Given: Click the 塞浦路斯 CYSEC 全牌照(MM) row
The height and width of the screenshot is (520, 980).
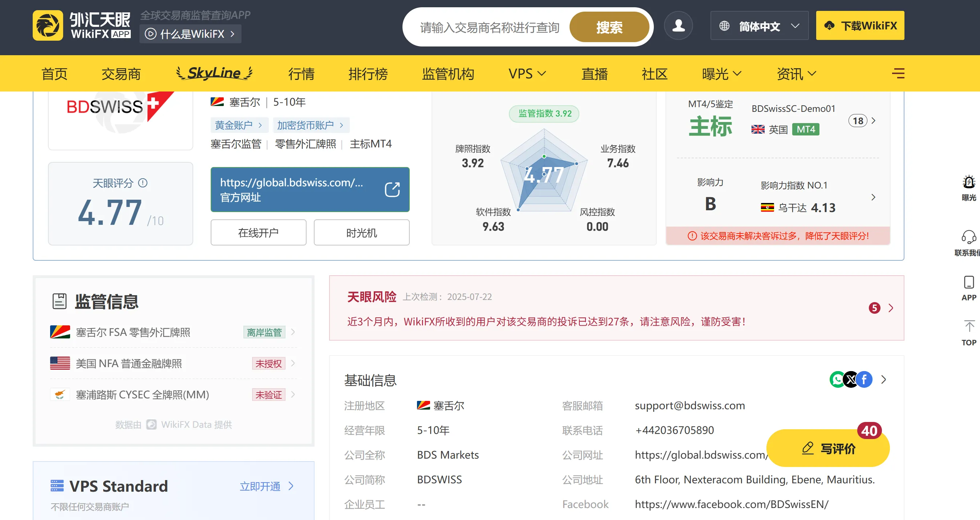Looking at the screenshot, I should click(x=174, y=394).
